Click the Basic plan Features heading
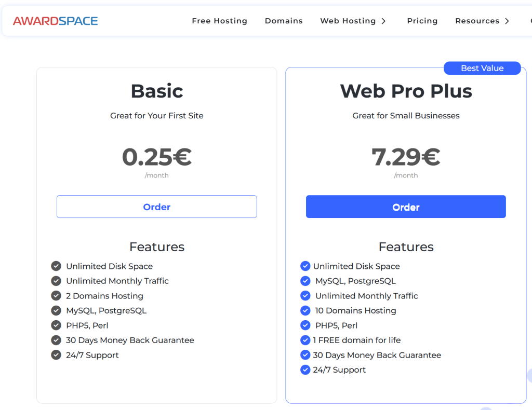532x410 pixels. [x=157, y=247]
